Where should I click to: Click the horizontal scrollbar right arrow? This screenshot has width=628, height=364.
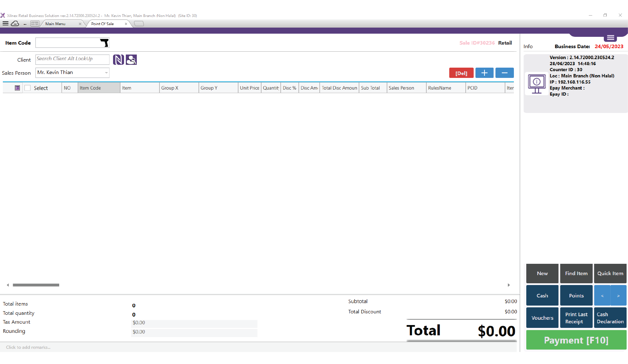point(509,285)
